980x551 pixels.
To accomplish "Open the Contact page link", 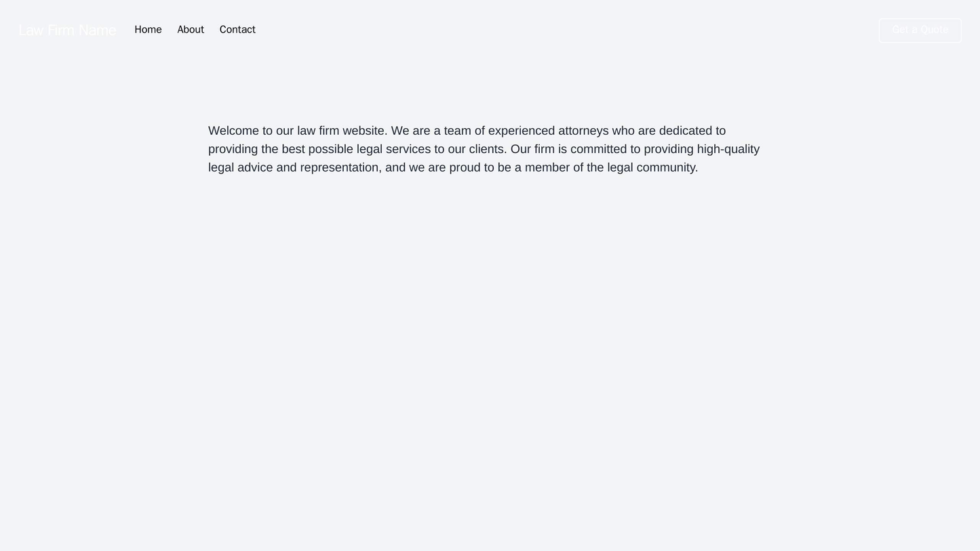I will point(237,30).
